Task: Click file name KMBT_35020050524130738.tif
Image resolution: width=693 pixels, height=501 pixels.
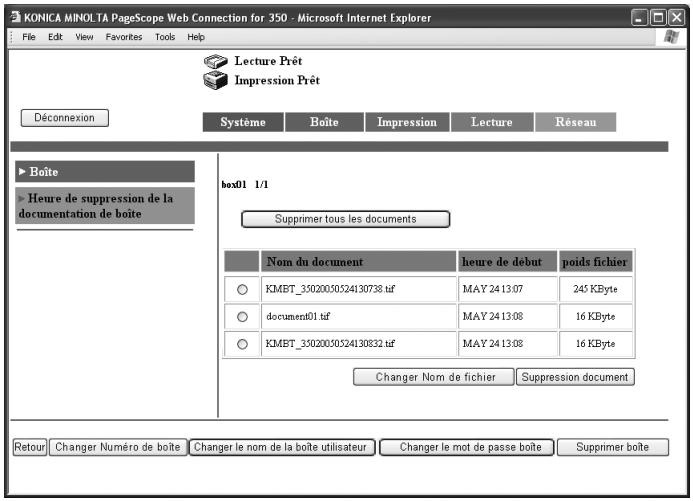Action: tap(330, 289)
